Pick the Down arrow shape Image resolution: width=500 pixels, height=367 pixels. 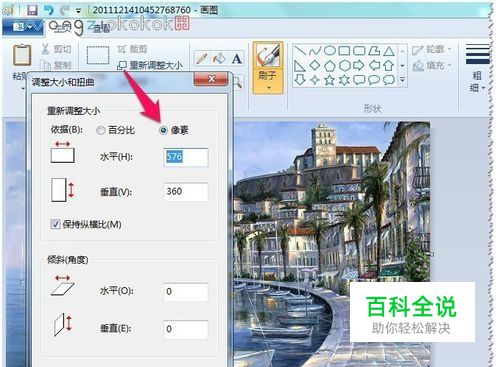[x=300, y=80]
